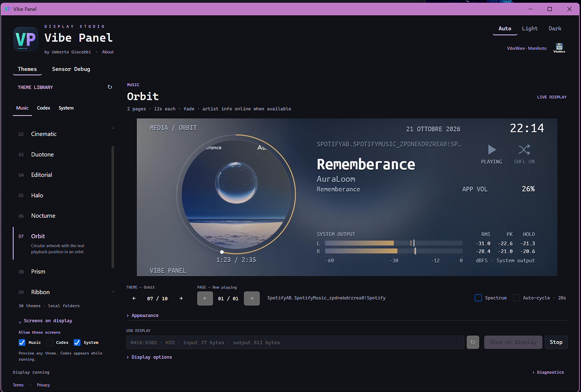
Task: Open the Codex theme category tab
Action: click(x=44, y=108)
